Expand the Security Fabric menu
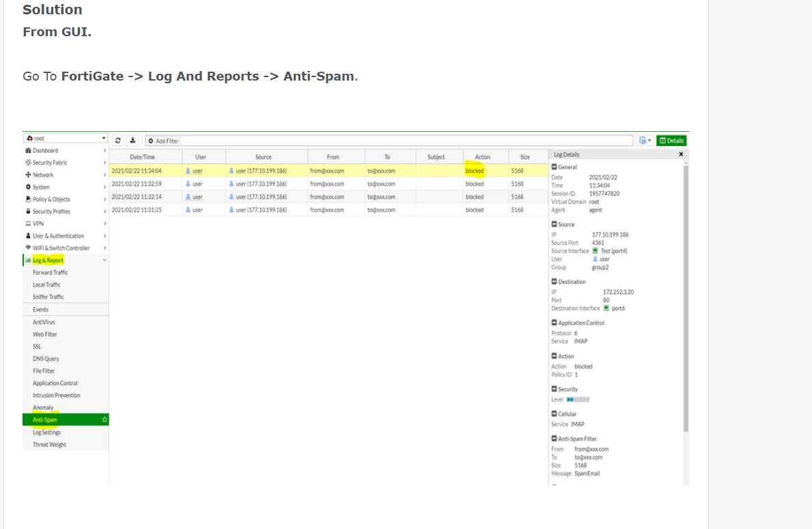Viewport: 812px width, 529px height. (66, 162)
